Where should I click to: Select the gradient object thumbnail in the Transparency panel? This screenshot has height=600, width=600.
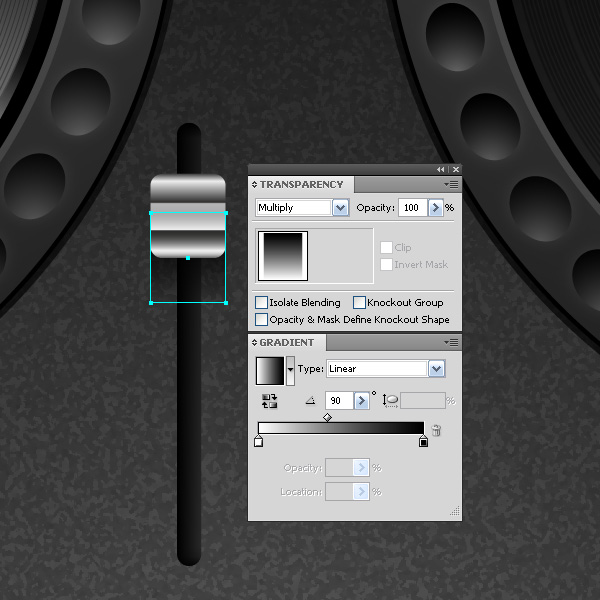tap(283, 256)
